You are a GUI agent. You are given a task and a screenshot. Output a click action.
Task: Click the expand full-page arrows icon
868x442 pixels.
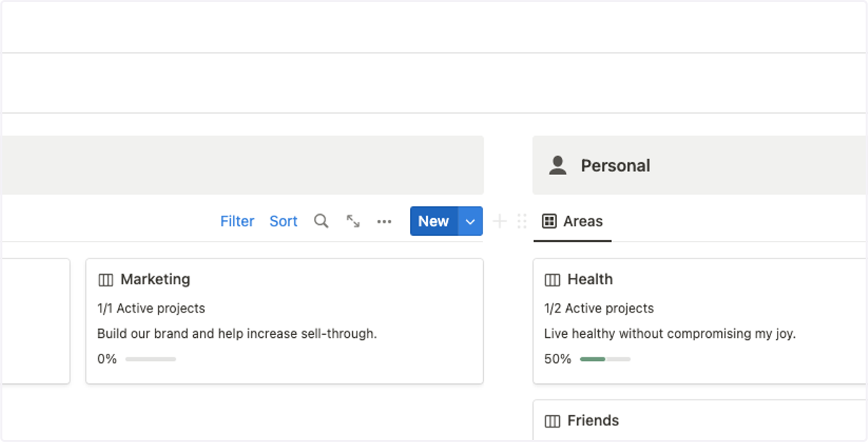click(353, 221)
